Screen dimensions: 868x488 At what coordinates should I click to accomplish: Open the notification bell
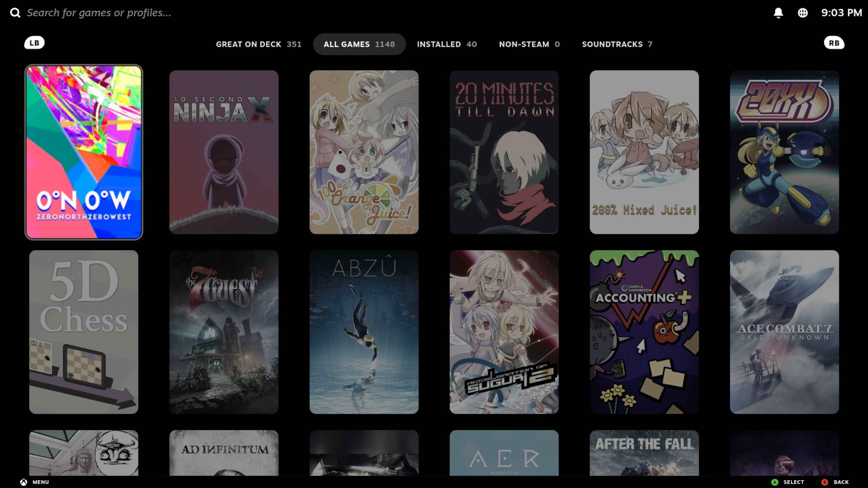pos(778,13)
